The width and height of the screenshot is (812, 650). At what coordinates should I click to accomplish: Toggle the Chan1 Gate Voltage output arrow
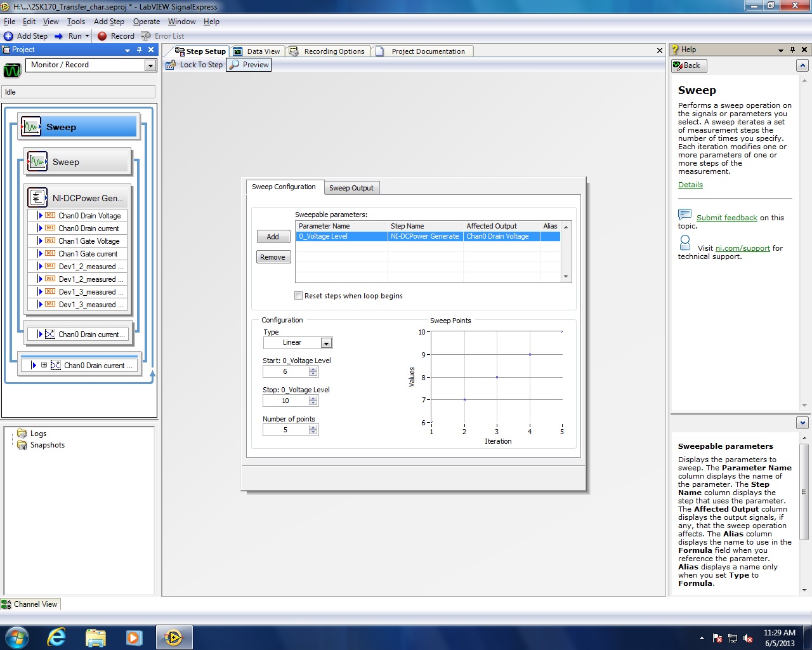[40, 241]
